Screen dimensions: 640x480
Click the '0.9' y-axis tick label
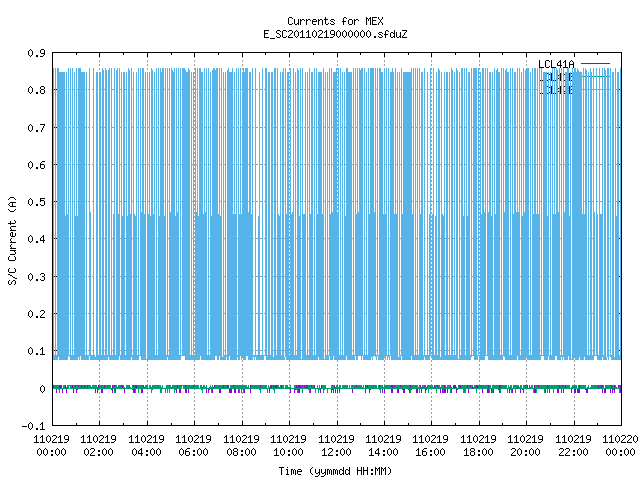pyautogui.click(x=36, y=53)
